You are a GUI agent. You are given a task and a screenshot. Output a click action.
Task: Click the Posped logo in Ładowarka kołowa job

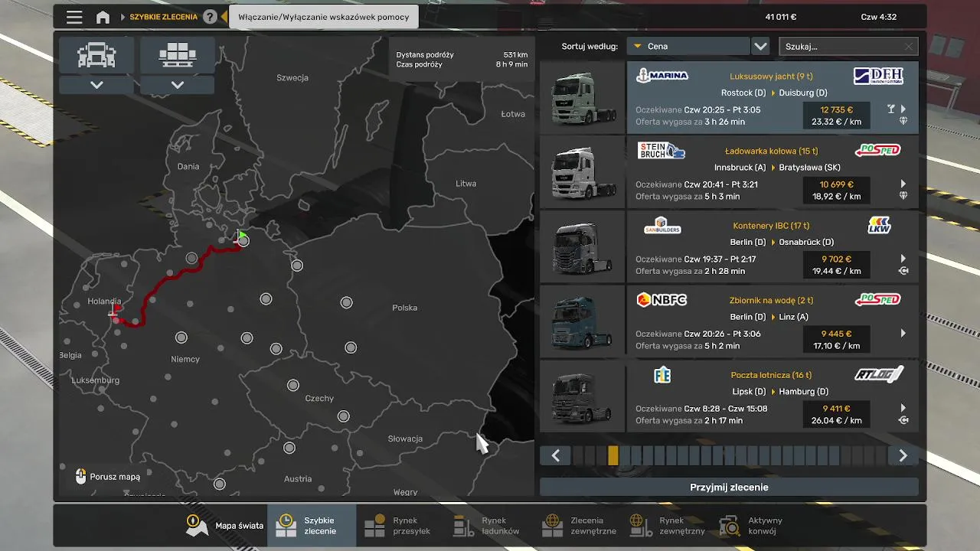(x=877, y=151)
